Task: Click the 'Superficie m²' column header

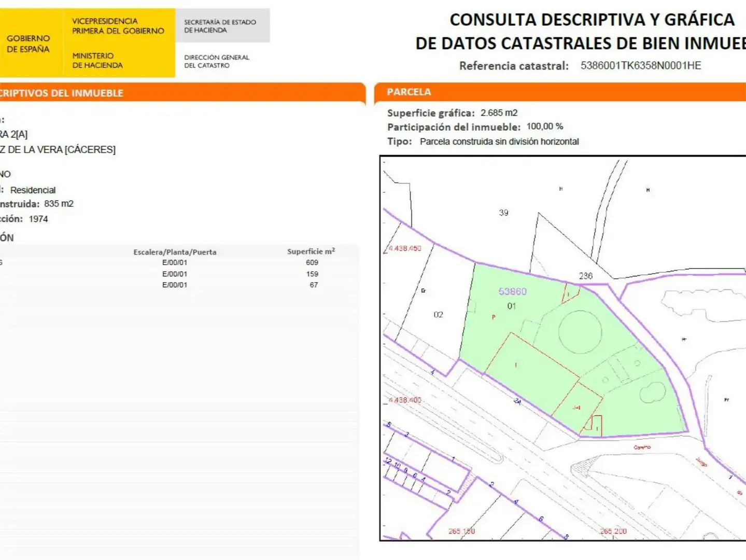Action: [x=311, y=251]
